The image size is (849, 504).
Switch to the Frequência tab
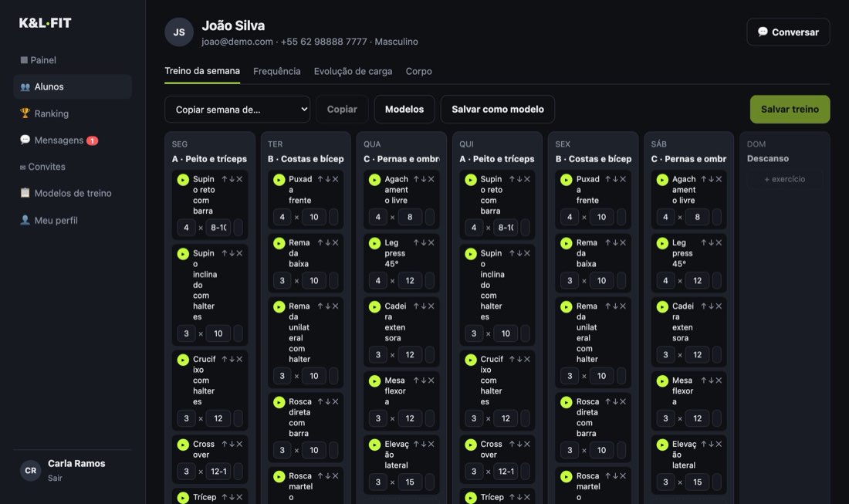276,71
